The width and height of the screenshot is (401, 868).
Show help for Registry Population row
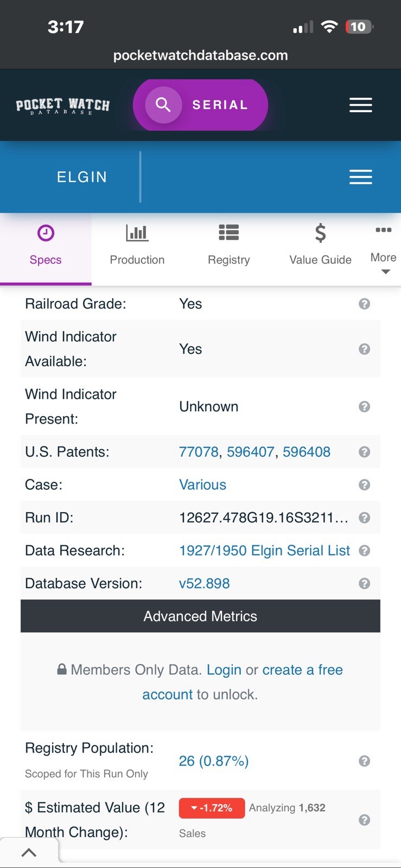pos(365,761)
